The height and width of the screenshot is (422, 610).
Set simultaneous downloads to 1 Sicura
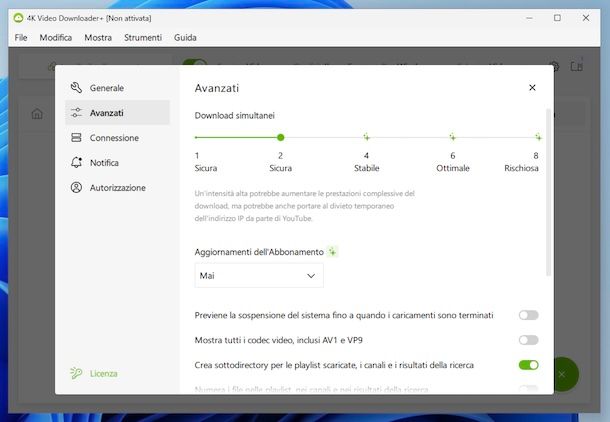click(196, 137)
